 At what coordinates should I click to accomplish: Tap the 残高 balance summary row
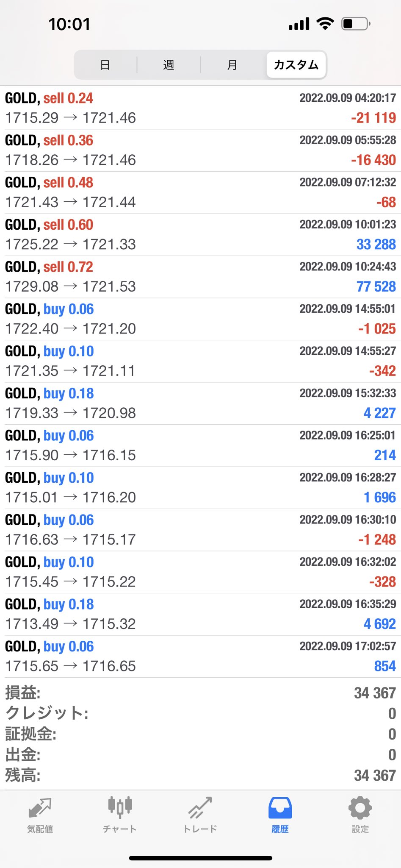click(x=200, y=776)
